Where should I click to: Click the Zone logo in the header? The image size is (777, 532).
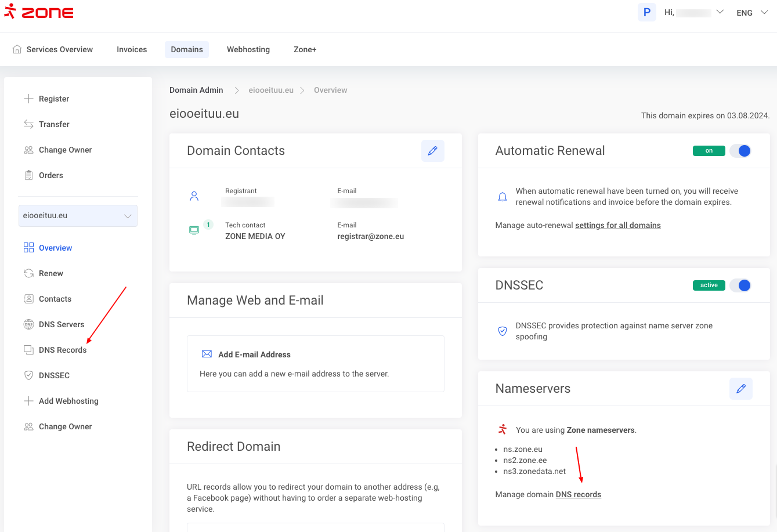pyautogui.click(x=39, y=12)
